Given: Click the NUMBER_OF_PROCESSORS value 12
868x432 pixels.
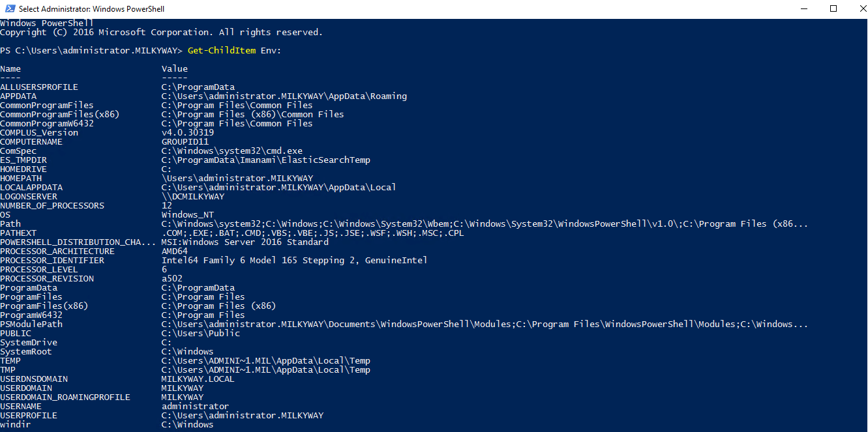Looking at the screenshot, I should coord(167,205).
